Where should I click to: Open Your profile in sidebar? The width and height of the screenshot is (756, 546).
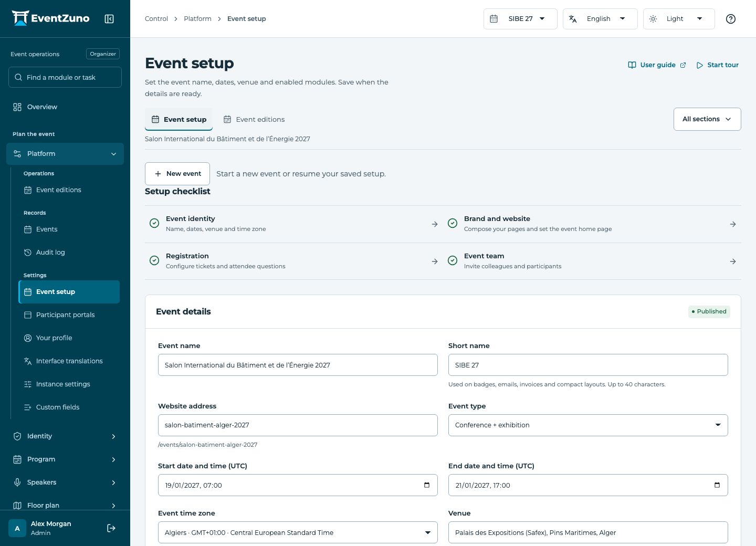tap(69, 338)
